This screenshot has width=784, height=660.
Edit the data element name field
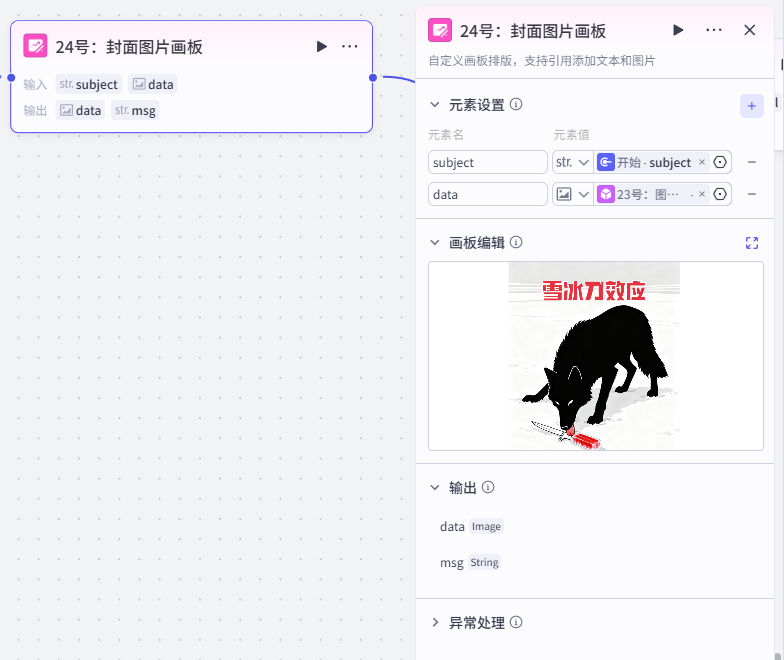(x=488, y=194)
